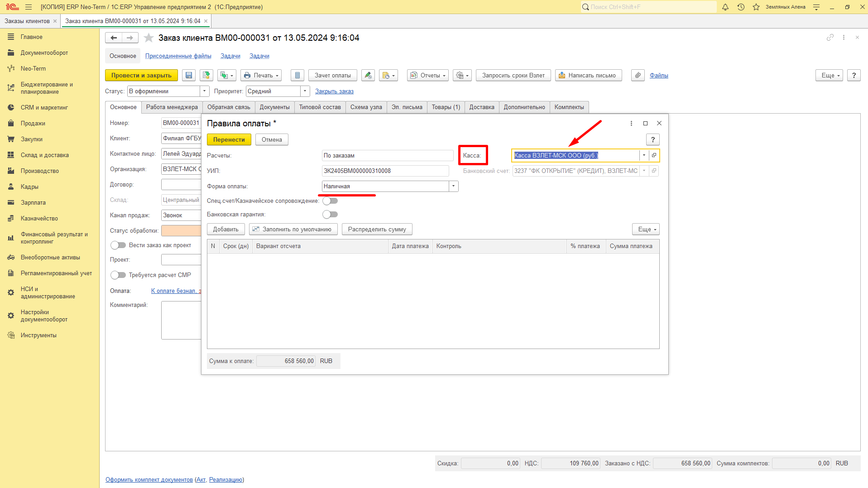Open the help question mark in the dialog
The height and width of the screenshot is (488, 868).
tap(653, 140)
